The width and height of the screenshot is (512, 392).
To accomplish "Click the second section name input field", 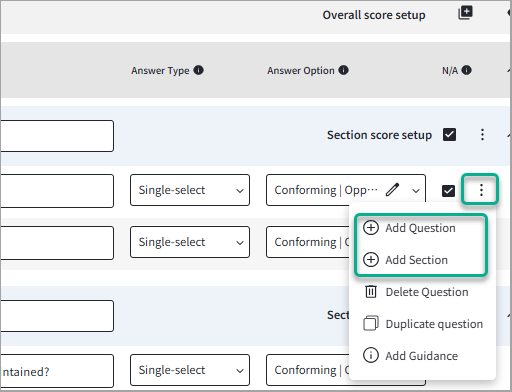I will [x=57, y=316].
